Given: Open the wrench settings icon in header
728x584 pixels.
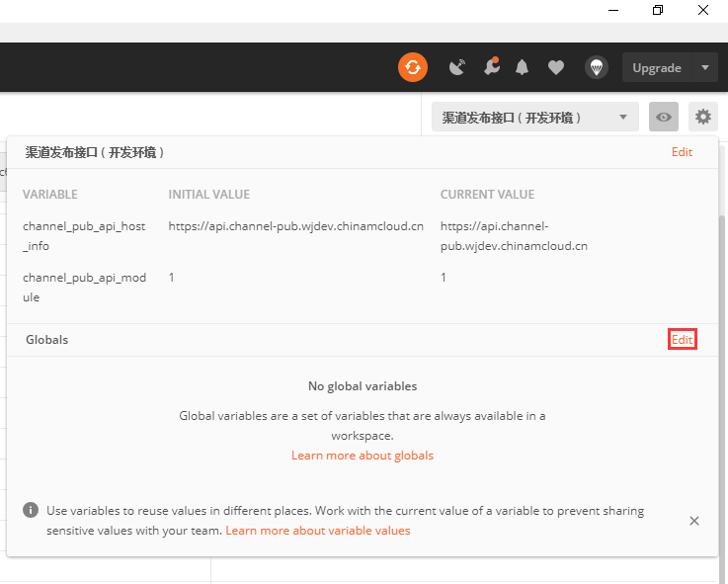Looking at the screenshot, I should (492, 66).
